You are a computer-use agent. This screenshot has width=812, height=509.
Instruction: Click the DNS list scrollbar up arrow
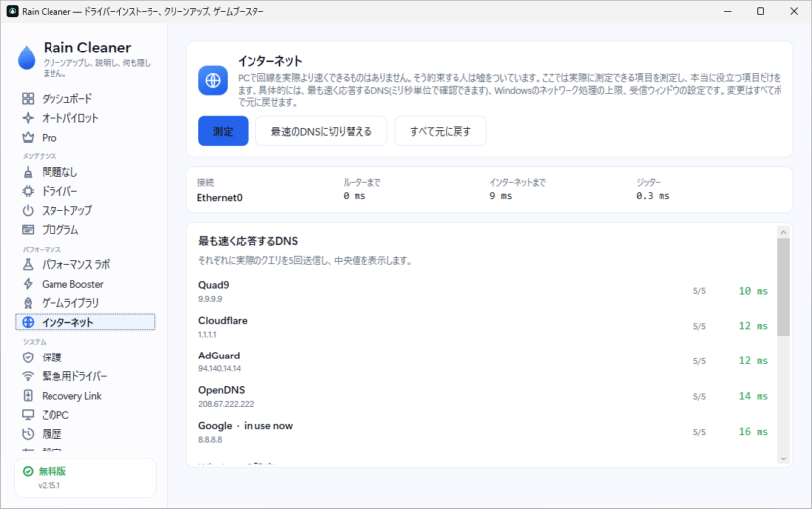pos(783,232)
